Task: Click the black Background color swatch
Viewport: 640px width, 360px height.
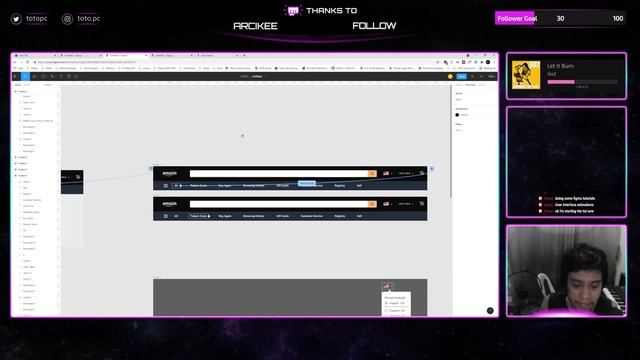Action: (457, 115)
